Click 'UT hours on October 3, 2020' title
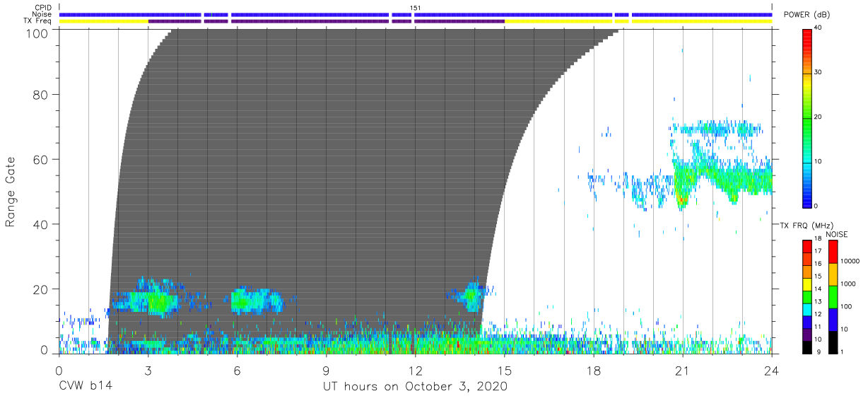The height and width of the screenshot is (401, 868). (x=415, y=387)
